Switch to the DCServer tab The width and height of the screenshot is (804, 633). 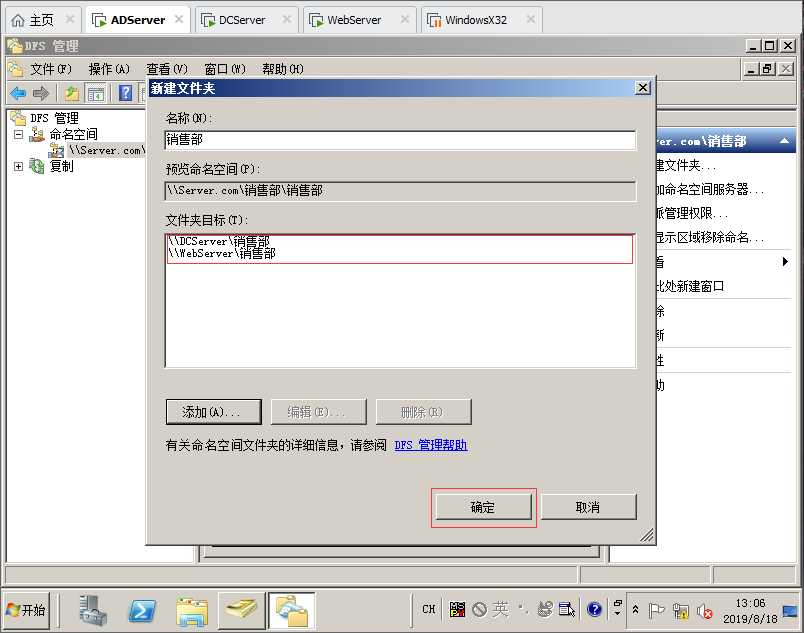(242, 20)
